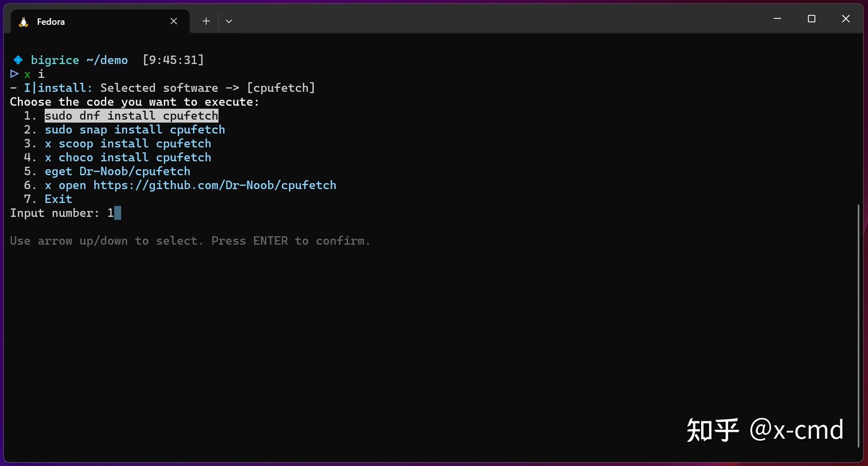Click the x icon in the command prompt line
The height and width of the screenshot is (466, 868).
[x=28, y=74]
